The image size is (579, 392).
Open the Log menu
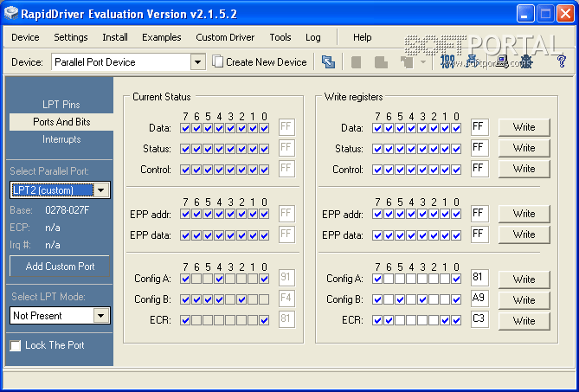point(312,37)
